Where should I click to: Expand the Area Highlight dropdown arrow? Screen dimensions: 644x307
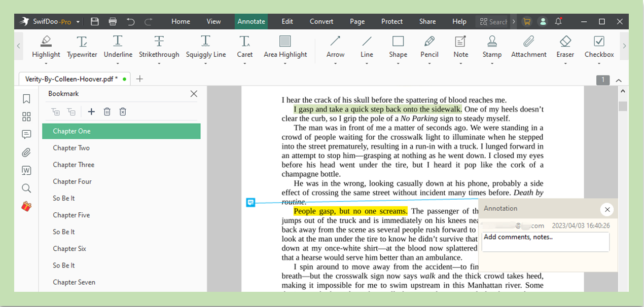(x=285, y=63)
